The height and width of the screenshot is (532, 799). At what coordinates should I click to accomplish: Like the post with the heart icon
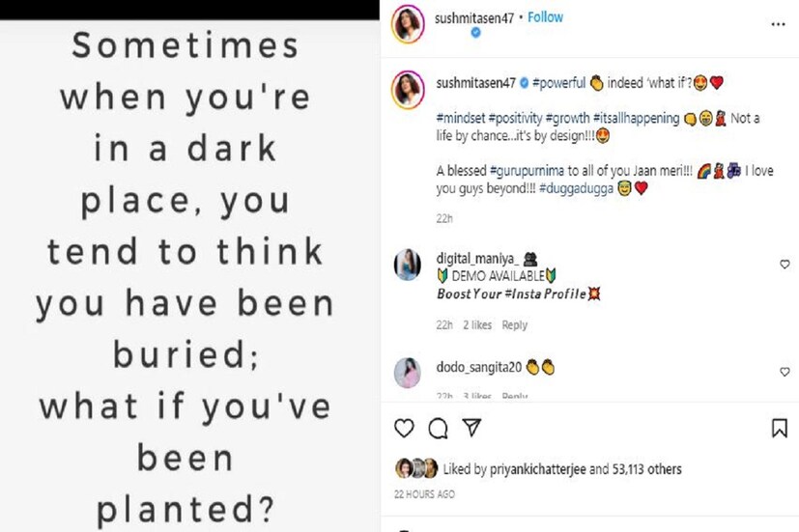405,428
